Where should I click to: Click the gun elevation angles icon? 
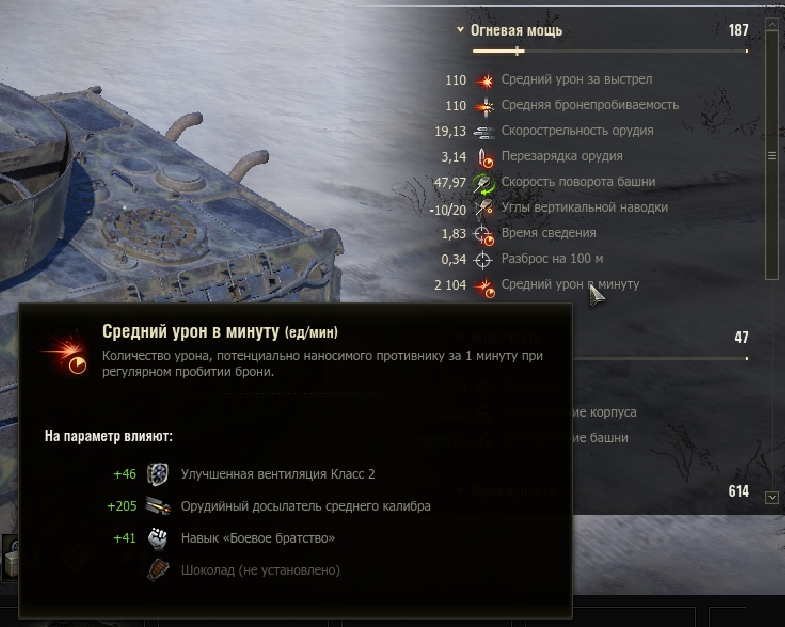(x=484, y=208)
